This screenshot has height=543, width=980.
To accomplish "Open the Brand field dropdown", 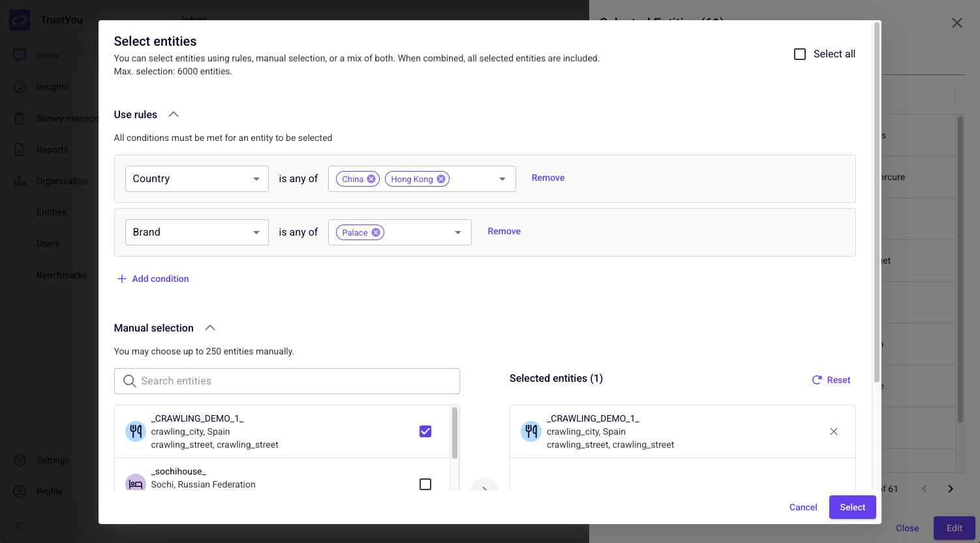I will (197, 232).
